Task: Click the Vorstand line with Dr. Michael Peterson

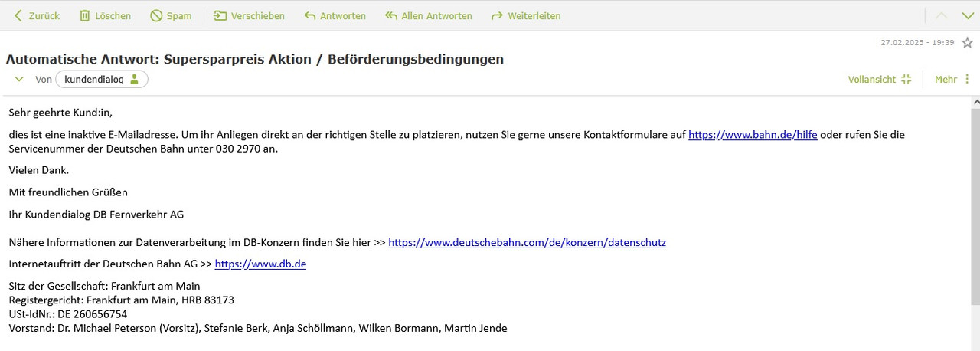Action: (258, 328)
